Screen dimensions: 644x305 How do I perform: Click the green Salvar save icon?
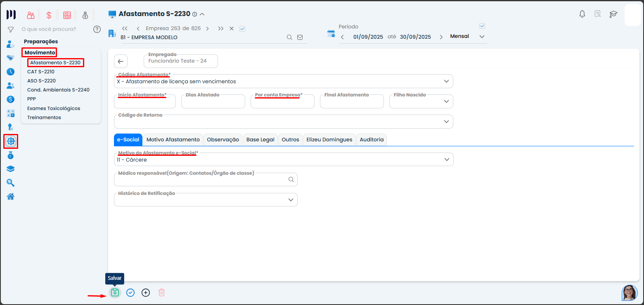coord(115,293)
